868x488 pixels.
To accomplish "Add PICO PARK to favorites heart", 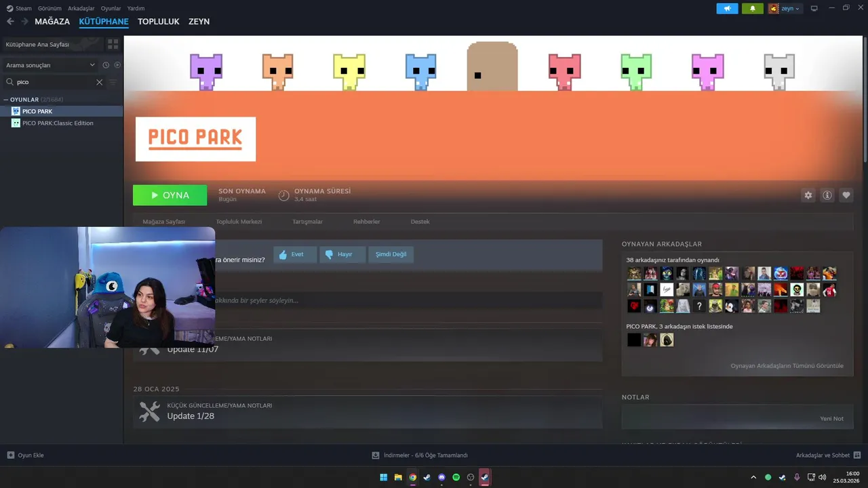I will [x=846, y=195].
